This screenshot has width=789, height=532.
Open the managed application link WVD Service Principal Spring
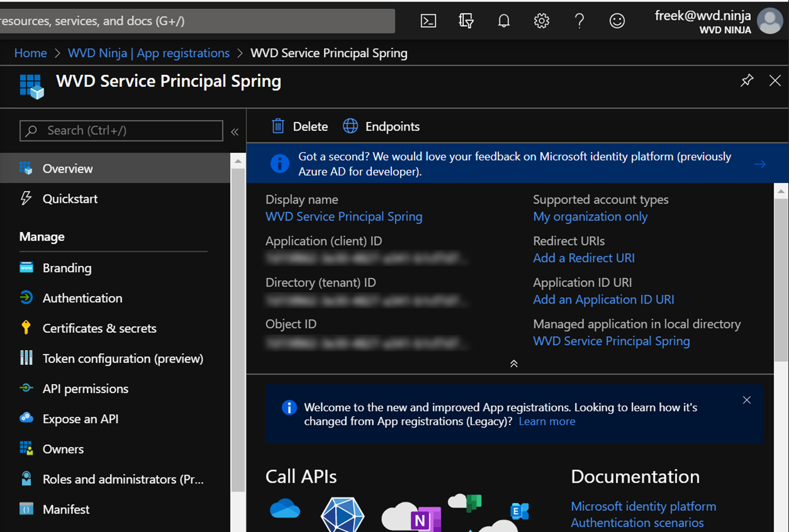pos(611,341)
